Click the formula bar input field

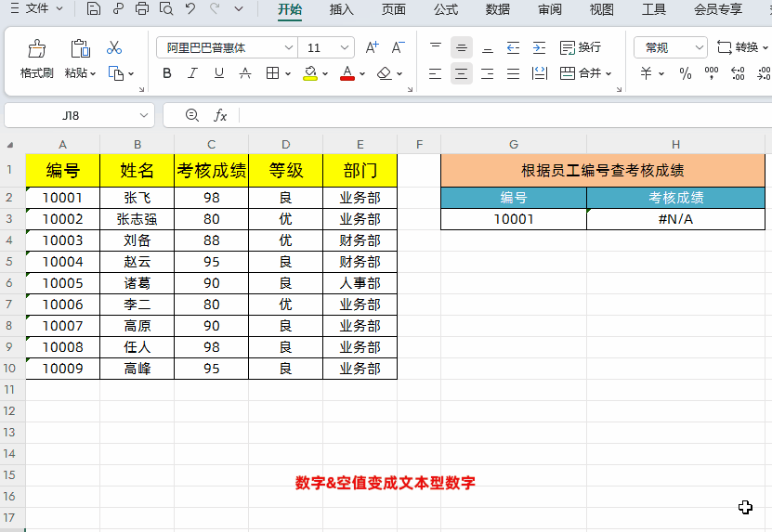pos(505,116)
